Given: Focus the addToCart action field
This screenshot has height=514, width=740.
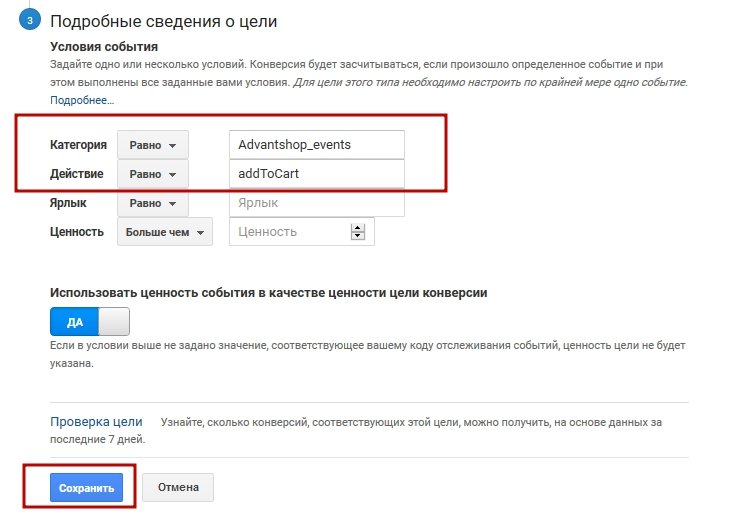Looking at the screenshot, I should tap(316, 174).
